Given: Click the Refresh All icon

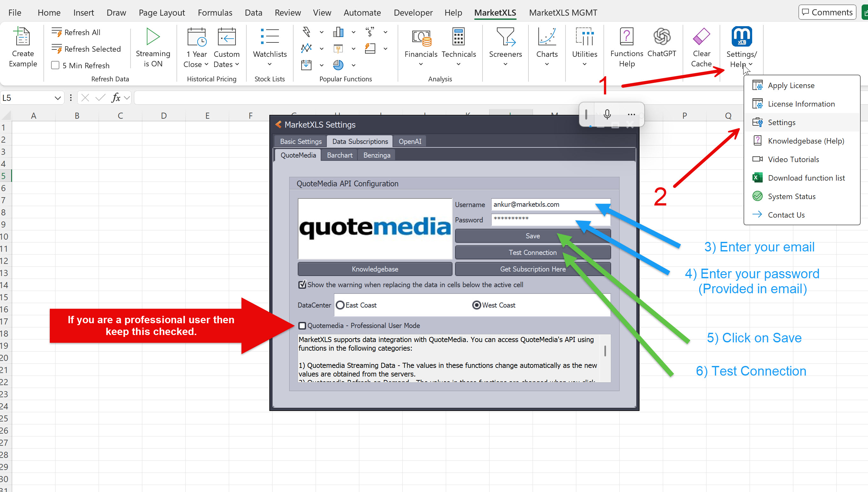Looking at the screenshot, I should click(x=56, y=33).
